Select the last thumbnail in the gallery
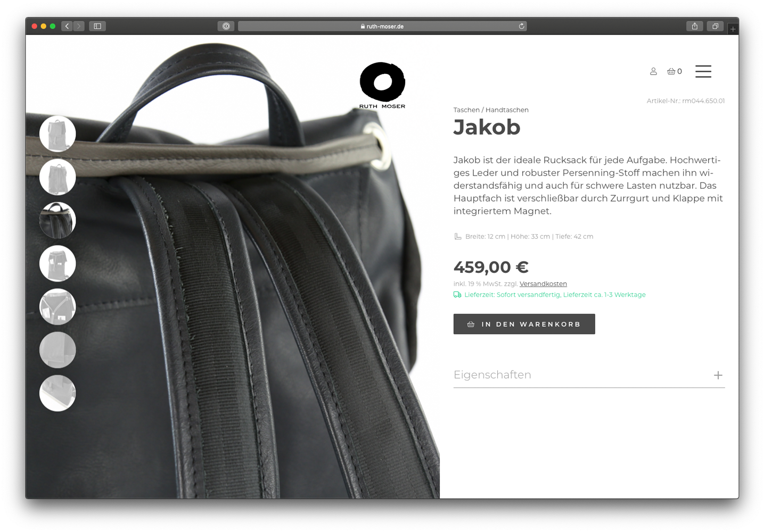764x532 pixels. [x=57, y=393]
